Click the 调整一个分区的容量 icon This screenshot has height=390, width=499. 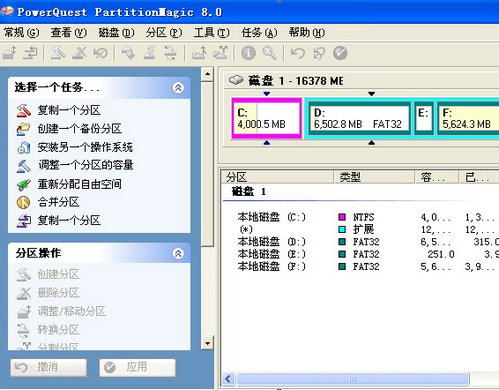pyautogui.click(x=24, y=165)
